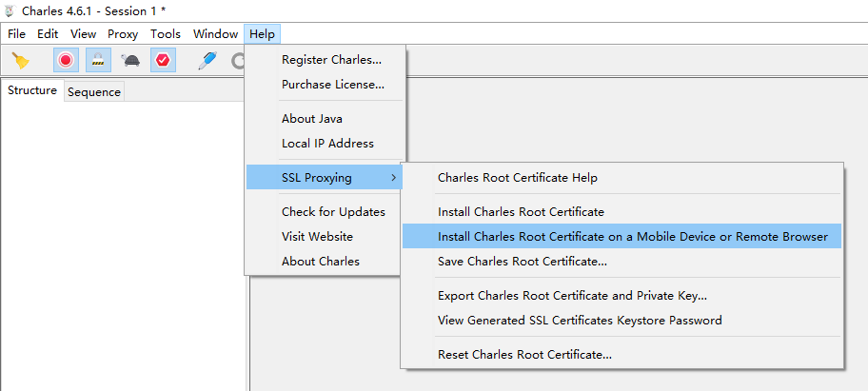
Task: Switch to the Structure tab
Action: tap(32, 90)
